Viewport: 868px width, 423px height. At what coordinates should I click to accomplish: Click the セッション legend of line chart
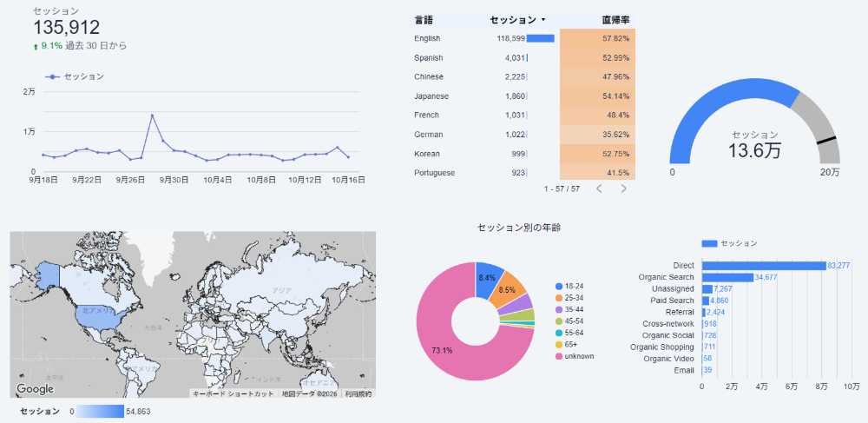click(x=74, y=77)
